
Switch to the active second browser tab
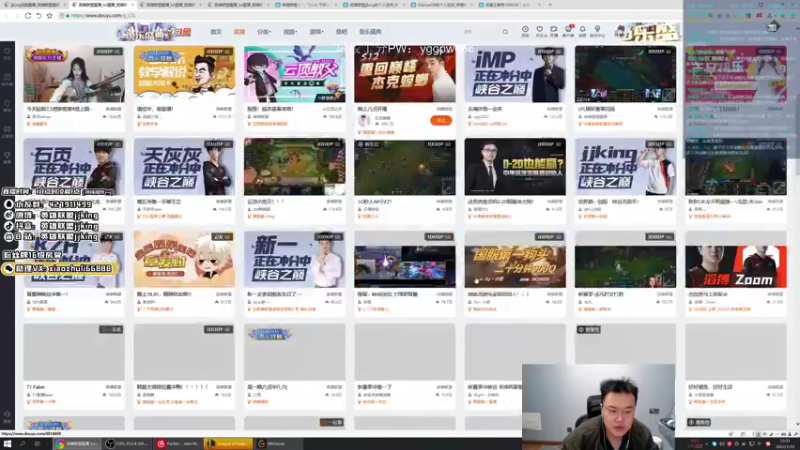[102, 5]
